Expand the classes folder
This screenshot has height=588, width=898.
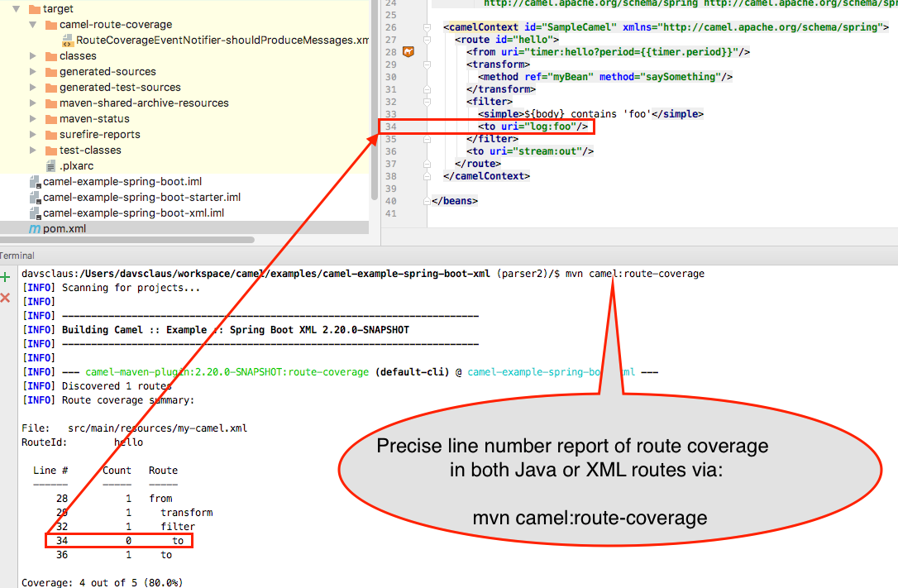[x=33, y=56]
